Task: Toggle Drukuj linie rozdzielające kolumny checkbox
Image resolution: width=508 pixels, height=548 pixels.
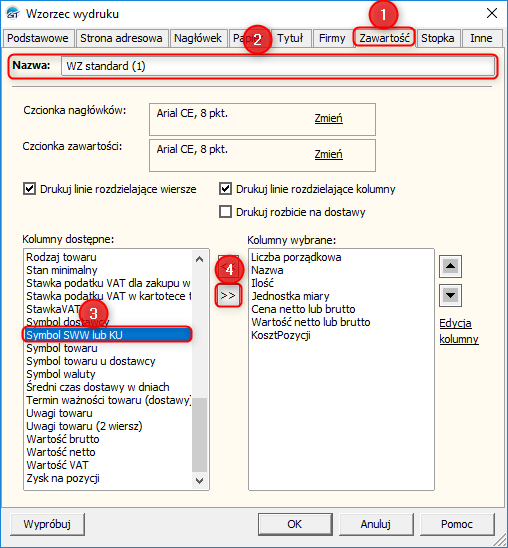Action: point(225,189)
